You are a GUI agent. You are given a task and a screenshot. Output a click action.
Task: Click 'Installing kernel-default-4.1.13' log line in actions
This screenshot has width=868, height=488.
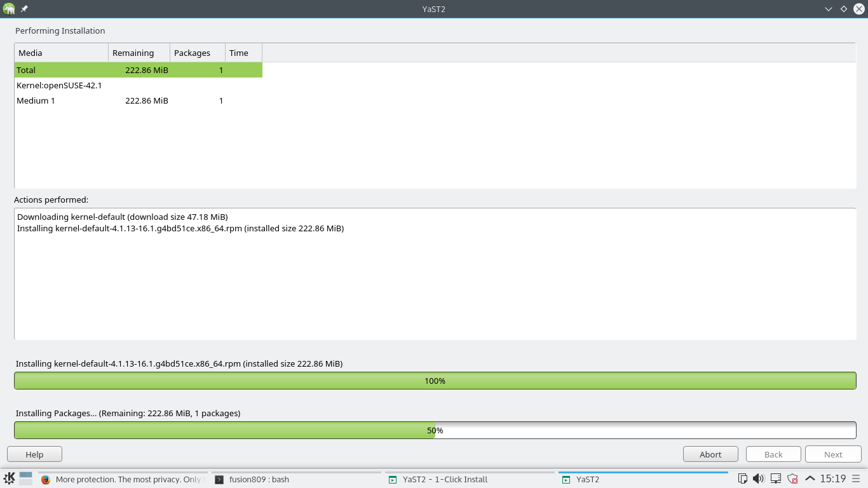pos(180,228)
